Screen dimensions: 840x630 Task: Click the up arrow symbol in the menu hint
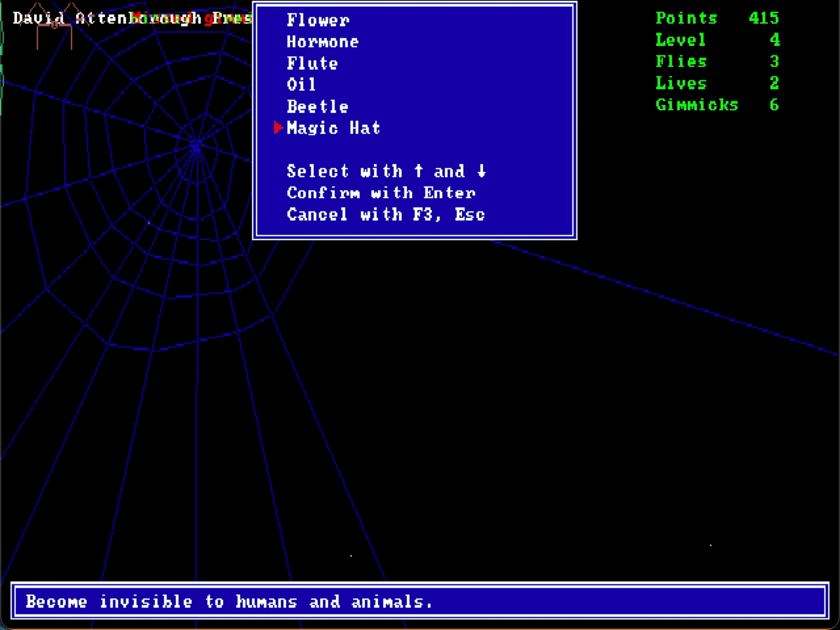pyautogui.click(x=419, y=171)
